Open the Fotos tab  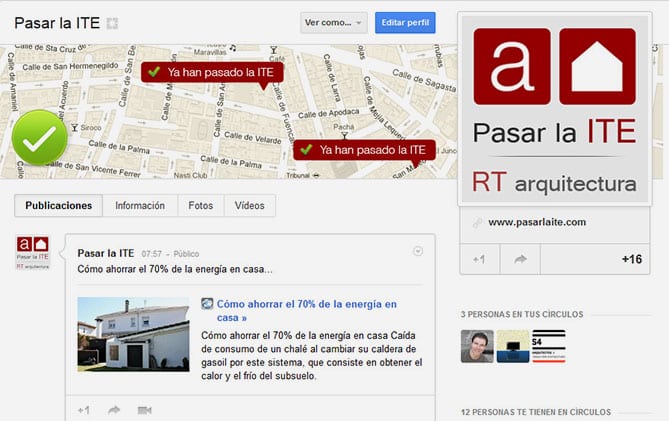click(x=200, y=205)
